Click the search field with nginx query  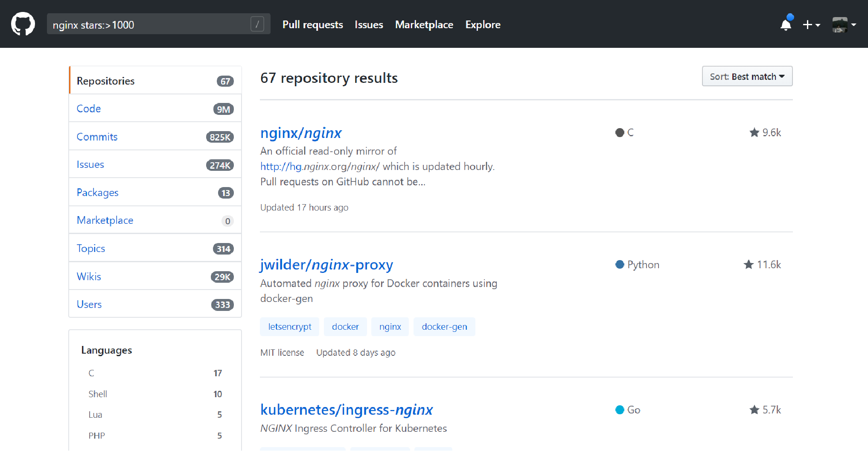149,25
